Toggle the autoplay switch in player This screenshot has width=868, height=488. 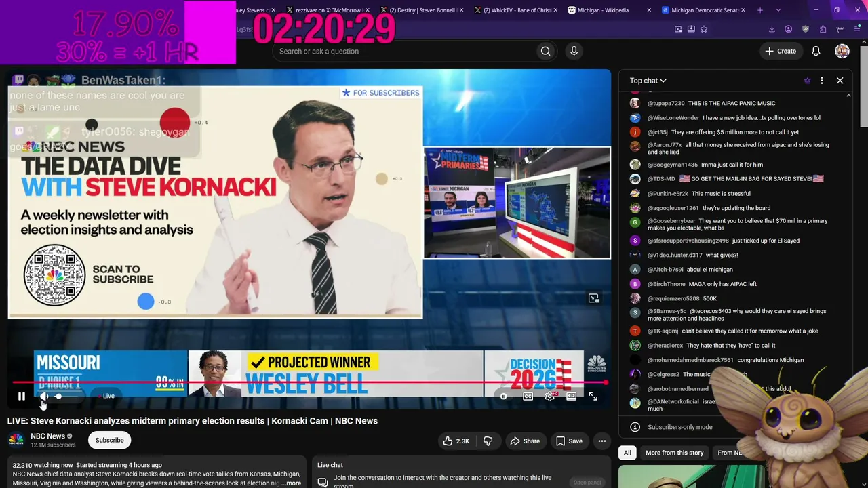point(503,396)
